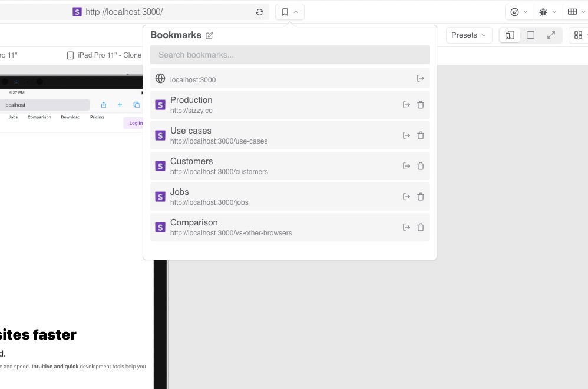Viewport: 588px width, 389px height.
Task: Switch to single square device view mode
Action: click(x=530, y=35)
